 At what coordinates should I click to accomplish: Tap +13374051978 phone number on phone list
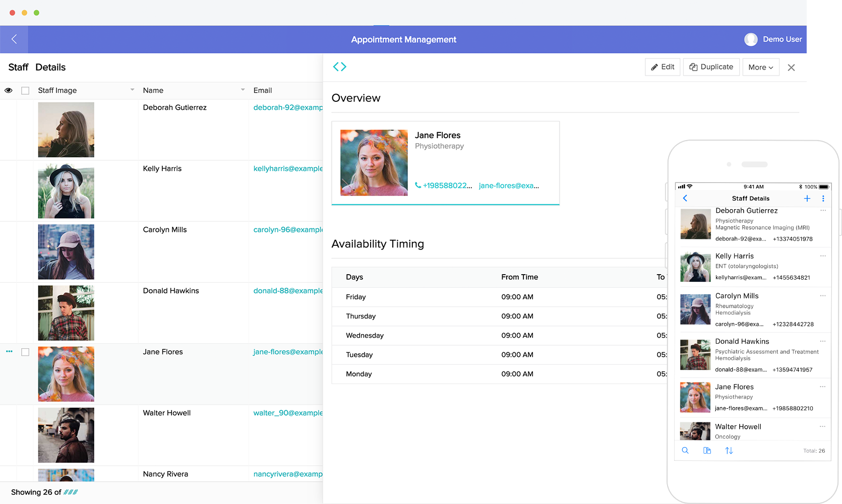click(793, 239)
